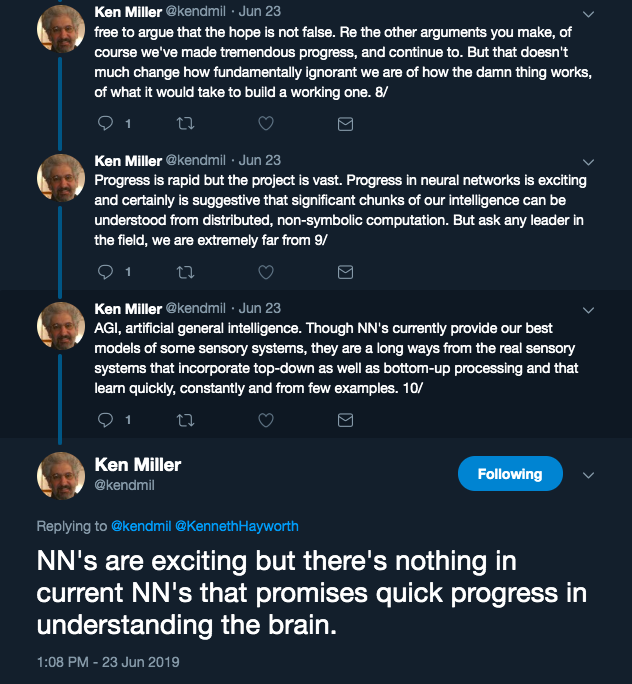The height and width of the screenshot is (684, 632).
Task: Retweet the tweet ending in 8/
Action: [x=185, y=123]
